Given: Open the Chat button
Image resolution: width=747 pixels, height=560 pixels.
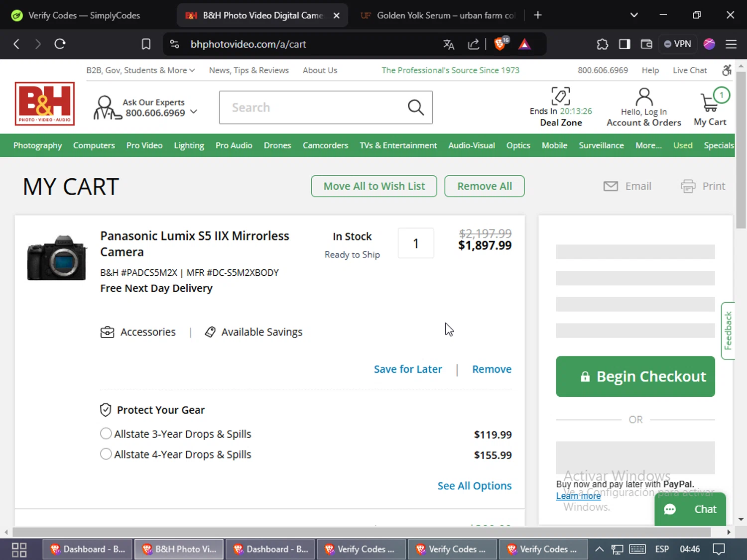Looking at the screenshot, I should point(690,509).
